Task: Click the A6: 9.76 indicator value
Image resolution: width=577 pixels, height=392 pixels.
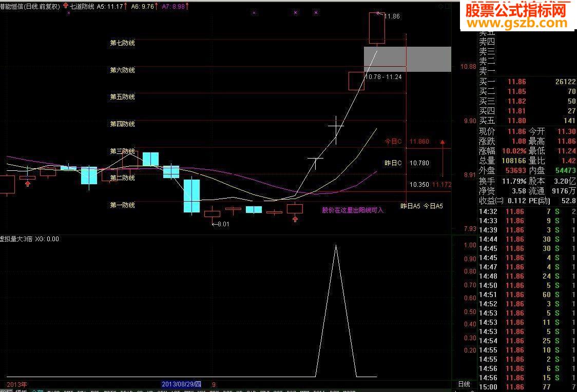Action: point(144,6)
